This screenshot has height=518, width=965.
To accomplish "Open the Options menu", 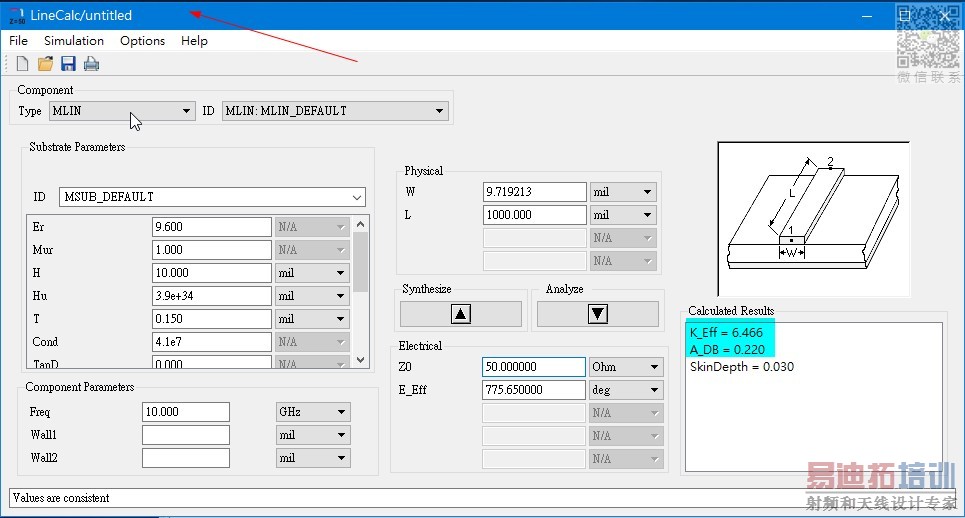I will click(142, 41).
